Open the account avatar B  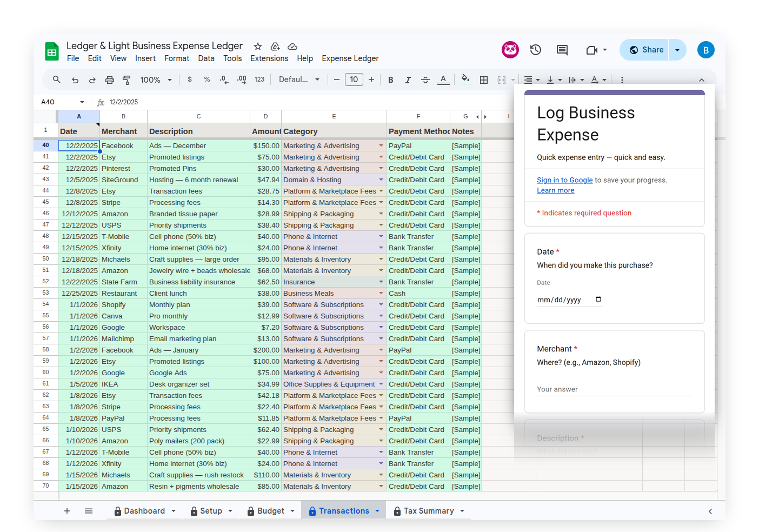(x=705, y=50)
